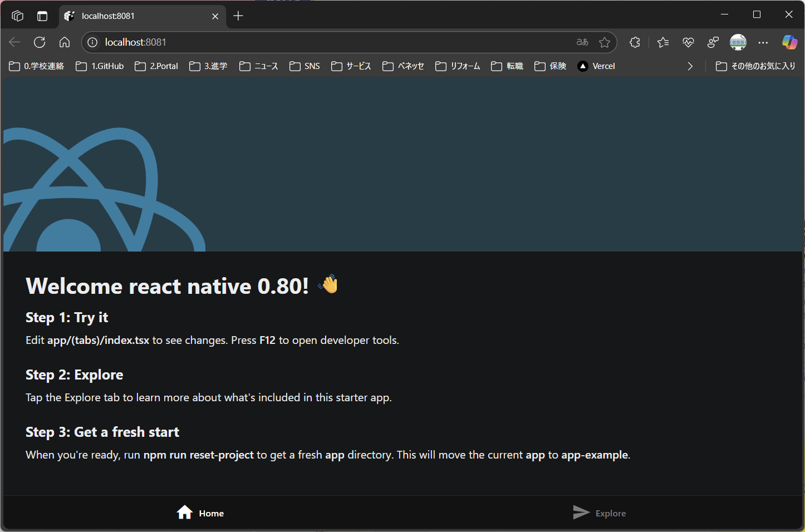The height and width of the screenshot is (532, 805).
Task: Open the 2.Portal bookmark folder
Action: (x=156, y=66)
